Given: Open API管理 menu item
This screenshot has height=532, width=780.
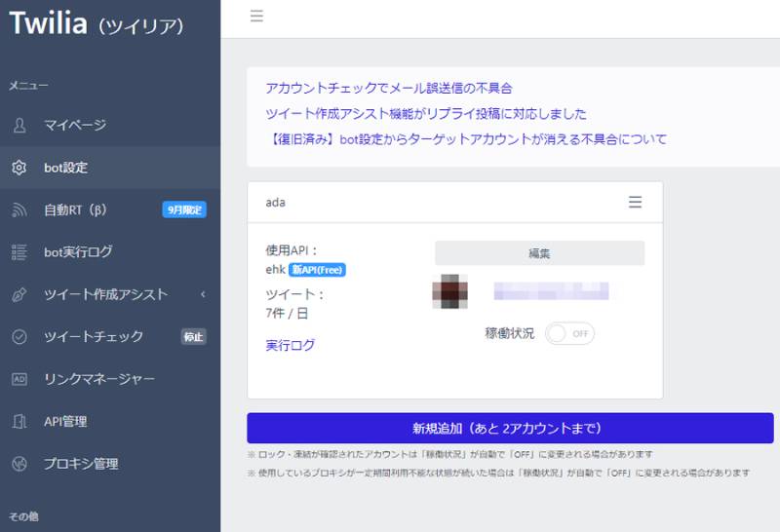Looking at the screenshot, I should coord(110,421).
